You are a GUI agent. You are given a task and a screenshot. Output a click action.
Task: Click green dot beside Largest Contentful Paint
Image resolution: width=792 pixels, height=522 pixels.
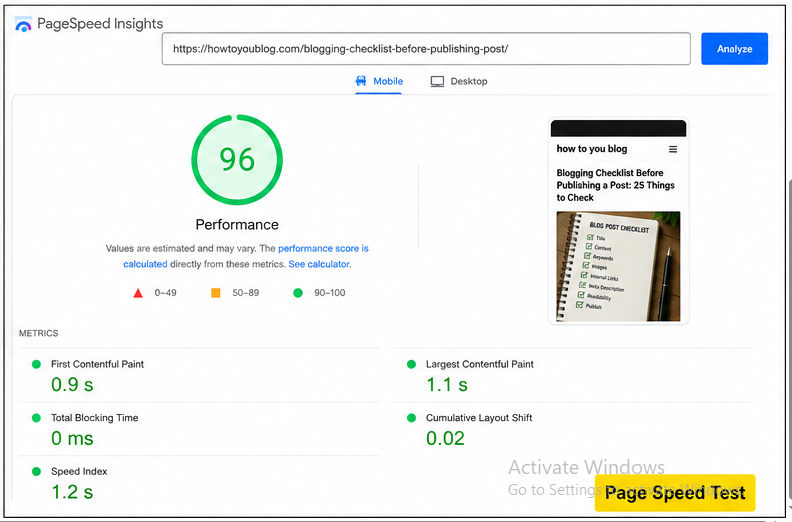coord(411,364)
